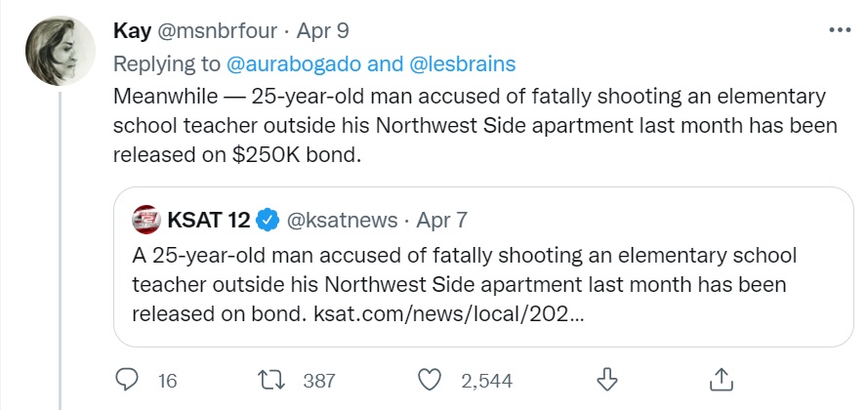Click the reply speech bubble icon
868x410 pixels.
[x=127, y=380]
